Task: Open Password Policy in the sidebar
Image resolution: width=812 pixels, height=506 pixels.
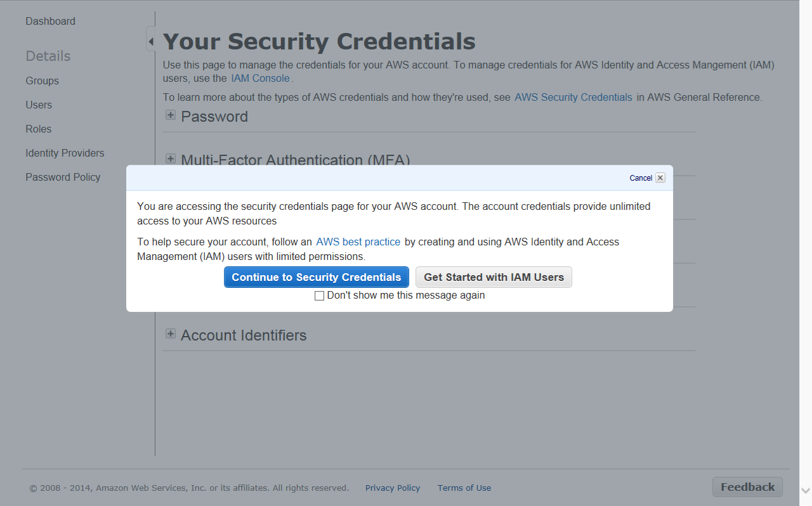Action: (63, 177)
